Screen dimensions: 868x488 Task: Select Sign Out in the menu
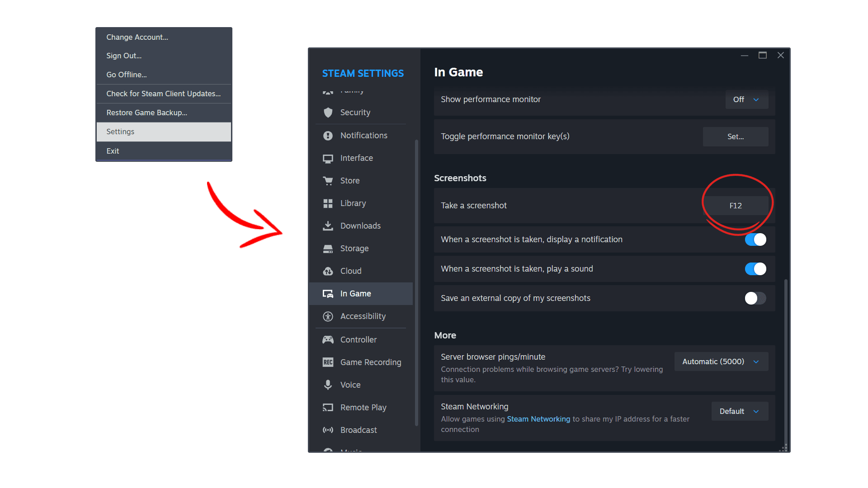164,56
